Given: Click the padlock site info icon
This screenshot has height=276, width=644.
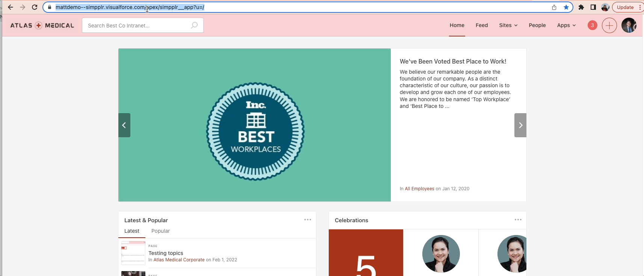Looking at the screenshot, I should tap(50, 7).
